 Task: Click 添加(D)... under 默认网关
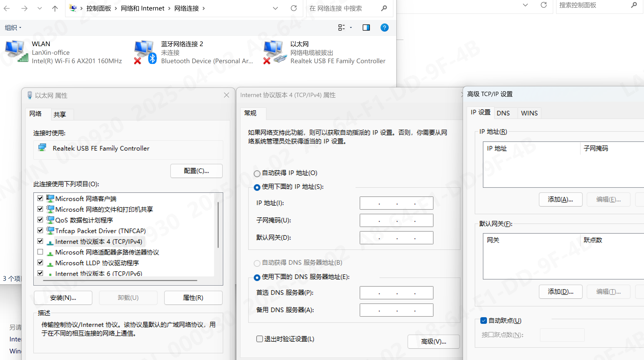(560, 292)
